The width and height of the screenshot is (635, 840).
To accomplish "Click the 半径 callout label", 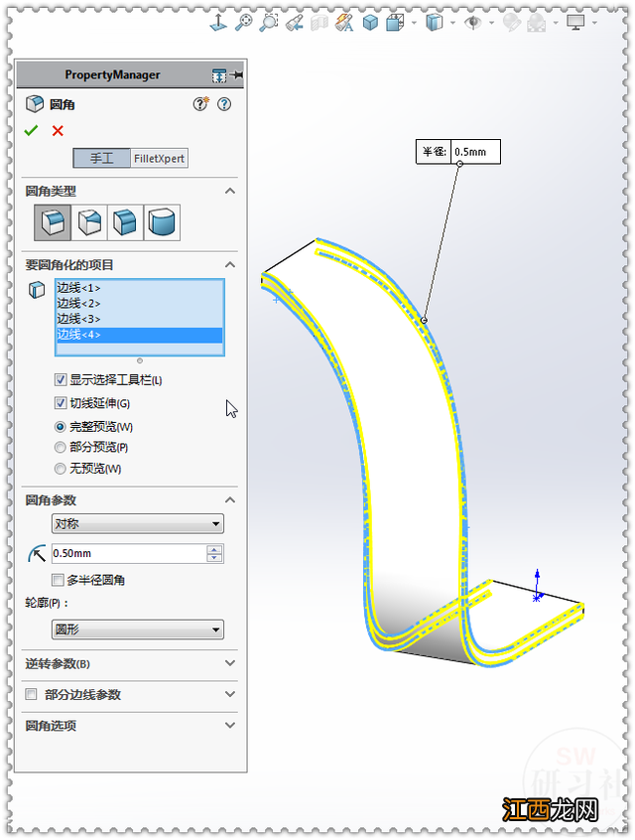I will pos(434,152).
